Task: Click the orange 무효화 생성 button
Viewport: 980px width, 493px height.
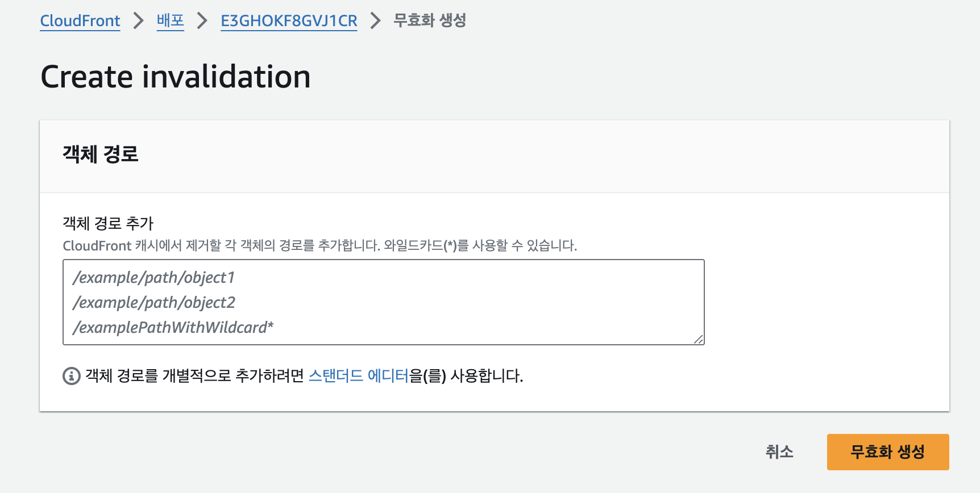Action: (x=887, y=452)
